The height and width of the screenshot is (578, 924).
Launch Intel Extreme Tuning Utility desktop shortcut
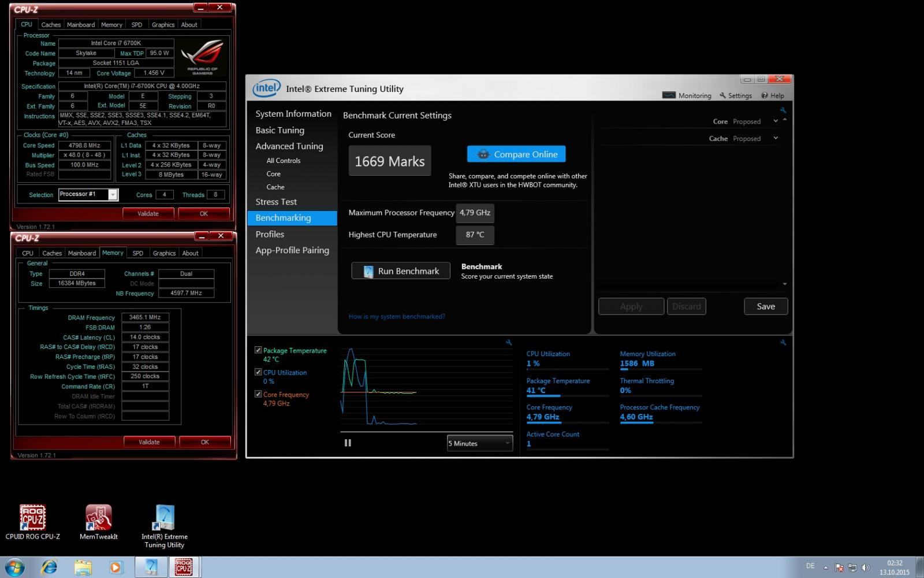click(165, 526)
